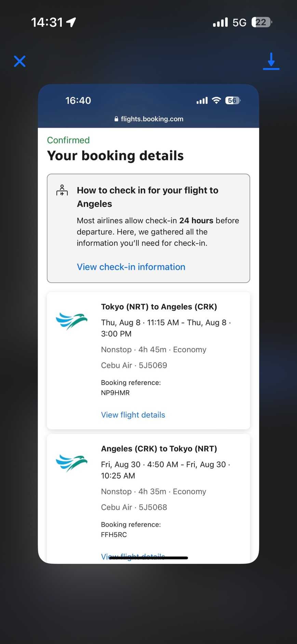Screen dimensions: 297x644
Task: Select the Angeles (CRK) to Tokyo (NRT) title
Action: click(159, 448)
